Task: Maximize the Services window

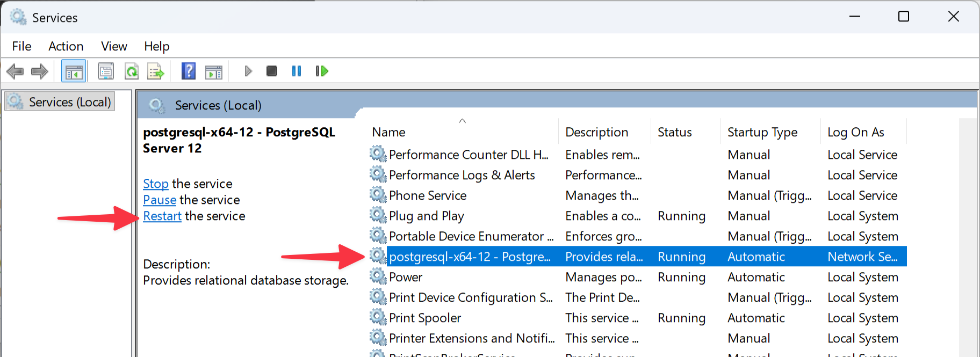Action: click(904, 17)
